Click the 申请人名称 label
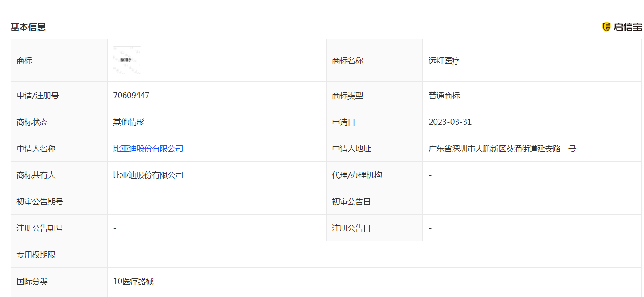The width and height of the screenshot is (644, 297). (36, 149)
